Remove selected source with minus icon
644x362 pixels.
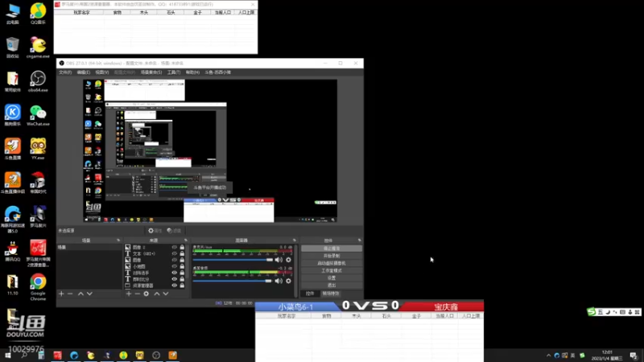[x=137, y=294]
